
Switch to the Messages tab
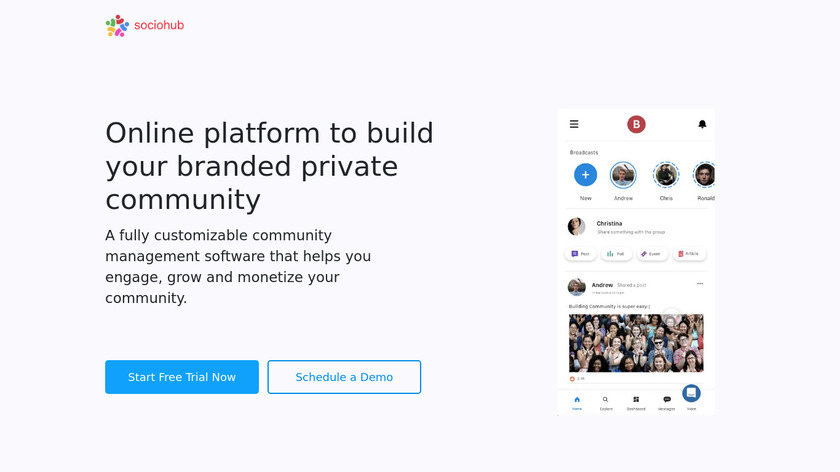click(667, 402)
